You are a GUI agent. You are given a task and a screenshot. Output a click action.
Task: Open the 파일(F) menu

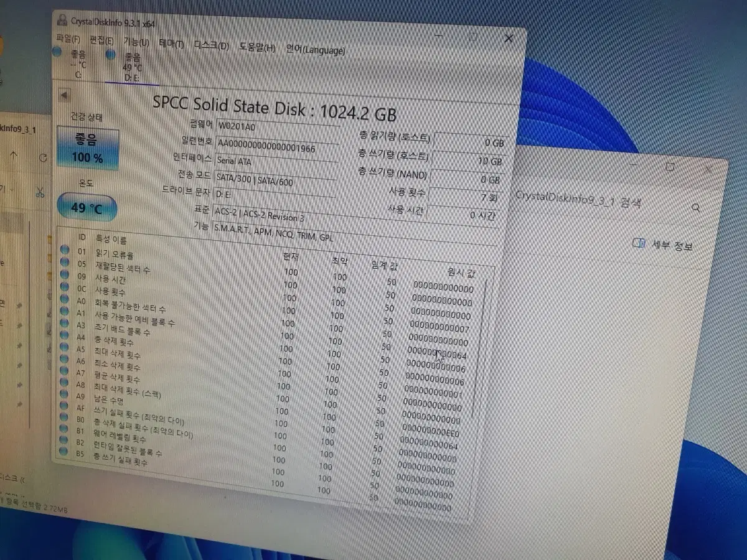click(68, 39)
